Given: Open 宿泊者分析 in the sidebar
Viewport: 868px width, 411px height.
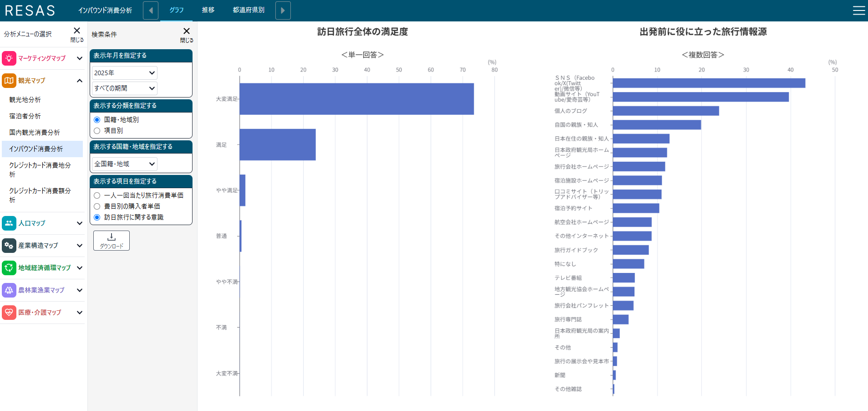Looking at the screenshot, I should [25, 116].
